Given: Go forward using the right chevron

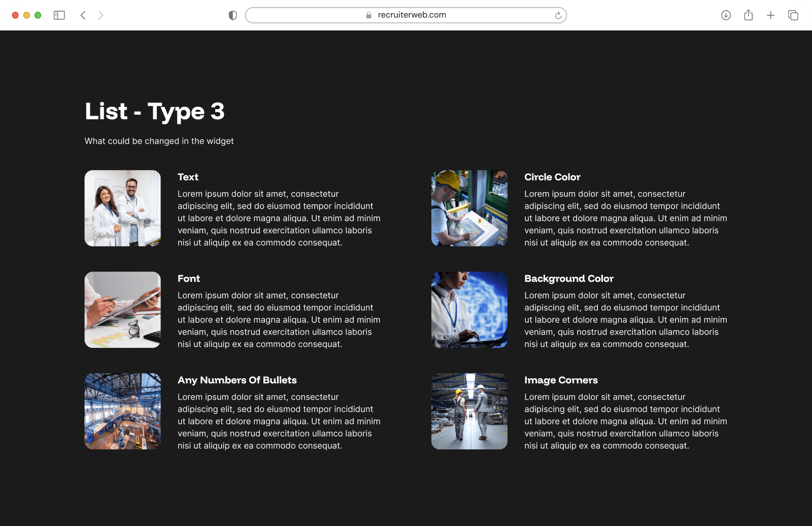Looking at the screenshot, I should (100, 15).
